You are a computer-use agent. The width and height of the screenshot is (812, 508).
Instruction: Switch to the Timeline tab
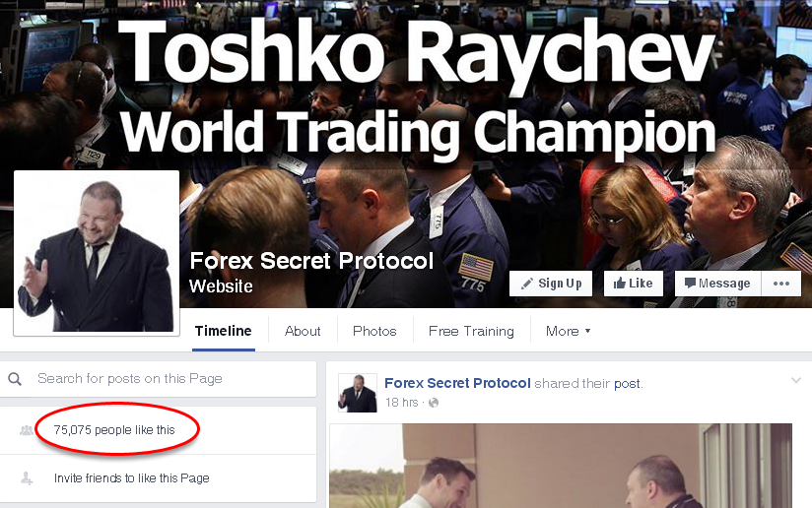[223, 331]
